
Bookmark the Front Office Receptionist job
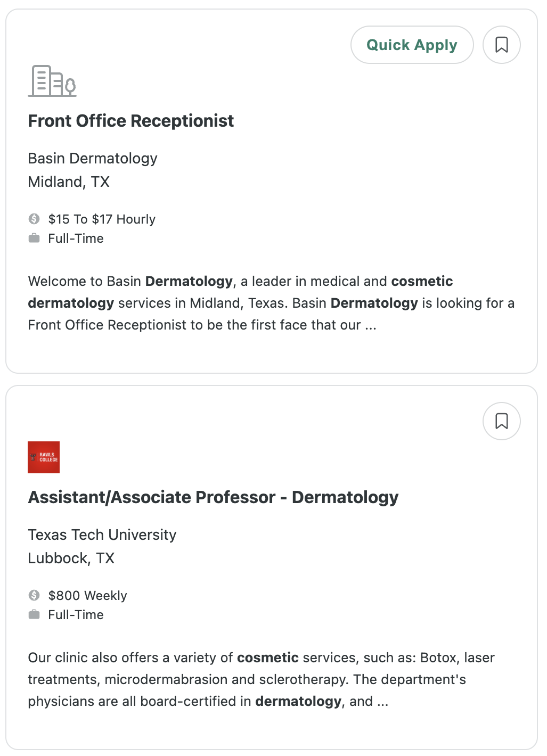click(x=501, y=45)
